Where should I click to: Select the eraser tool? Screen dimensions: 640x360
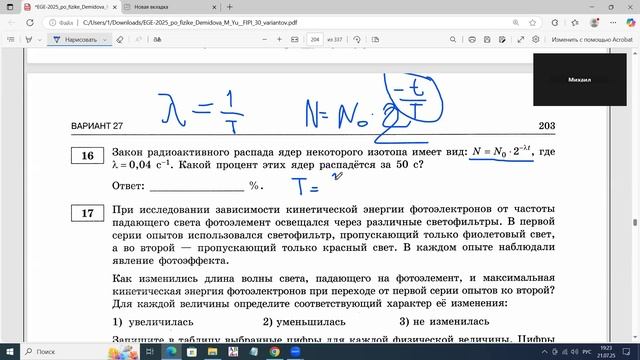(x=120, y=40)
